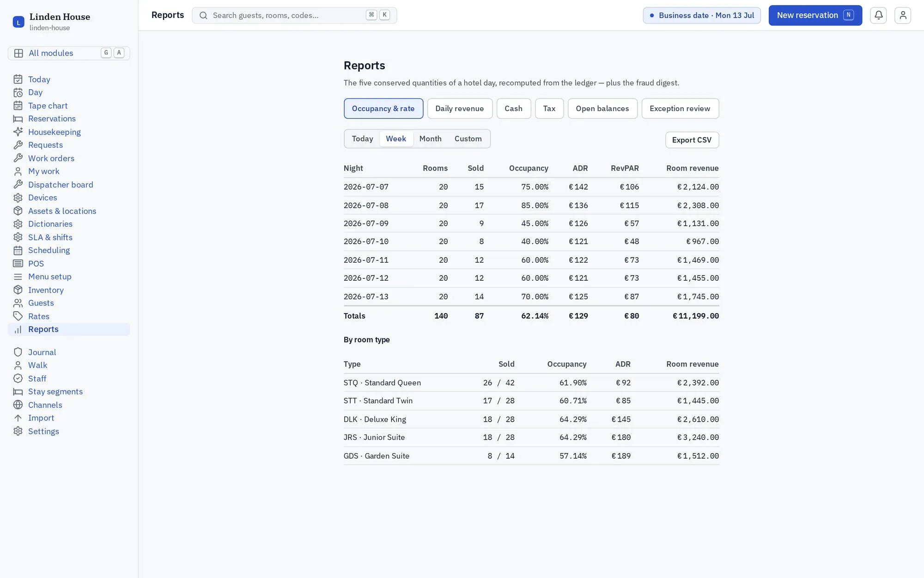The image size is (924, 578).
Task: Open the All modules switcher
Action: (x=69, y=53)
